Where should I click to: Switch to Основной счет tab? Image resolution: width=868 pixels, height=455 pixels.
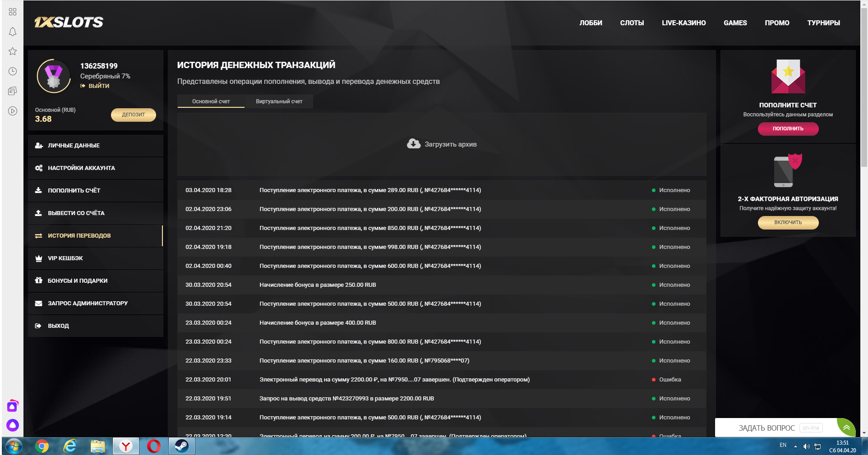coord(211,101)
